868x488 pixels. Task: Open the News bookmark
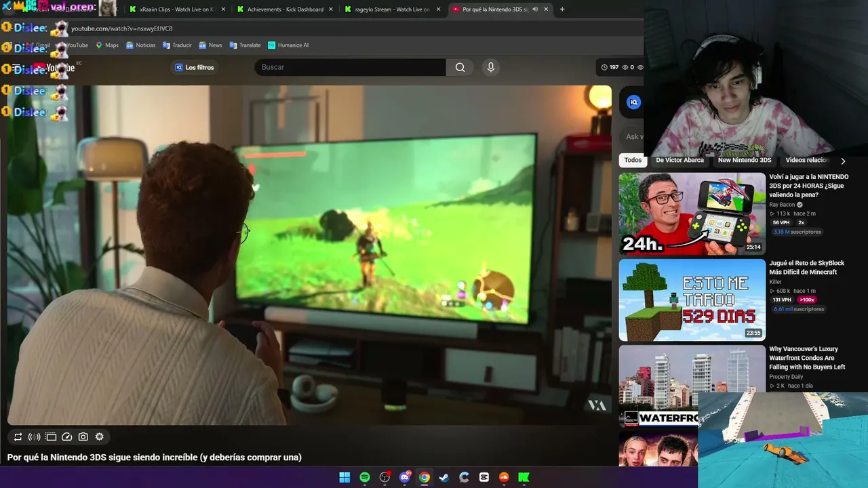pyautogui.click(x=210, y=45)
